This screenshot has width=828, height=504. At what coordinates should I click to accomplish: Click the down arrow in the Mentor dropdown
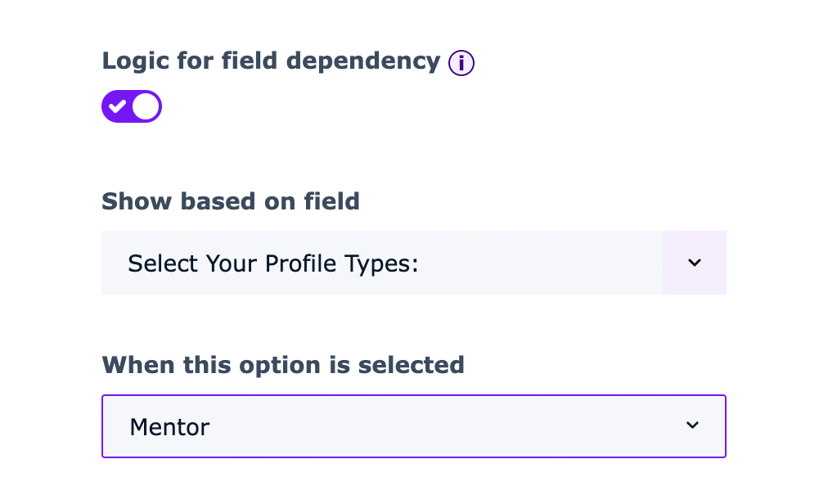pyautogui.click(x=692, y=425)
